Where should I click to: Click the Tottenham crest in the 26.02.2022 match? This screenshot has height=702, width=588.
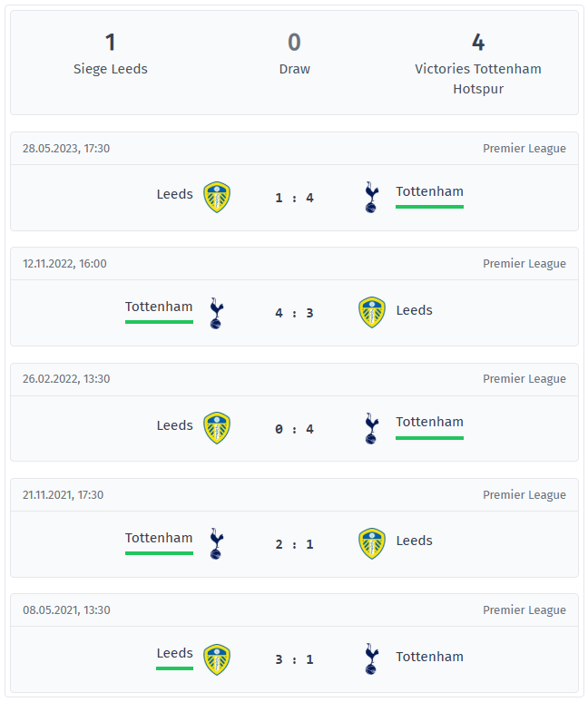tap(371, 427)
